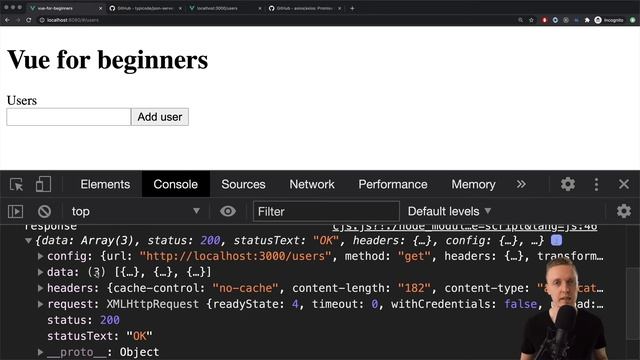The width and height of the screenshot is (640, 360).
Task: Close the vue-for-beginners tab
Action: point(100,8)
